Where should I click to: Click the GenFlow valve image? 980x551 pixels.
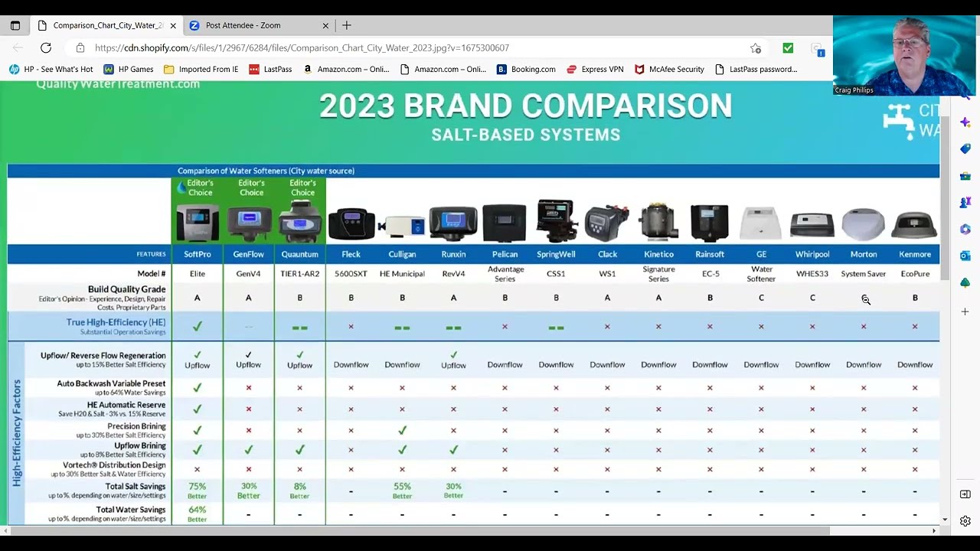coord(249,223)
